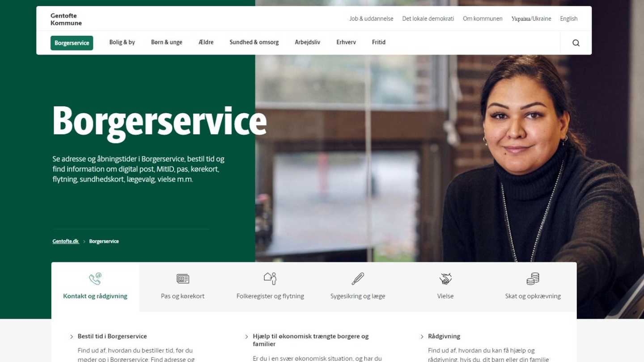
Task: Expand chevron beside Bestil tid i Borgerservice
Action: 72,337
